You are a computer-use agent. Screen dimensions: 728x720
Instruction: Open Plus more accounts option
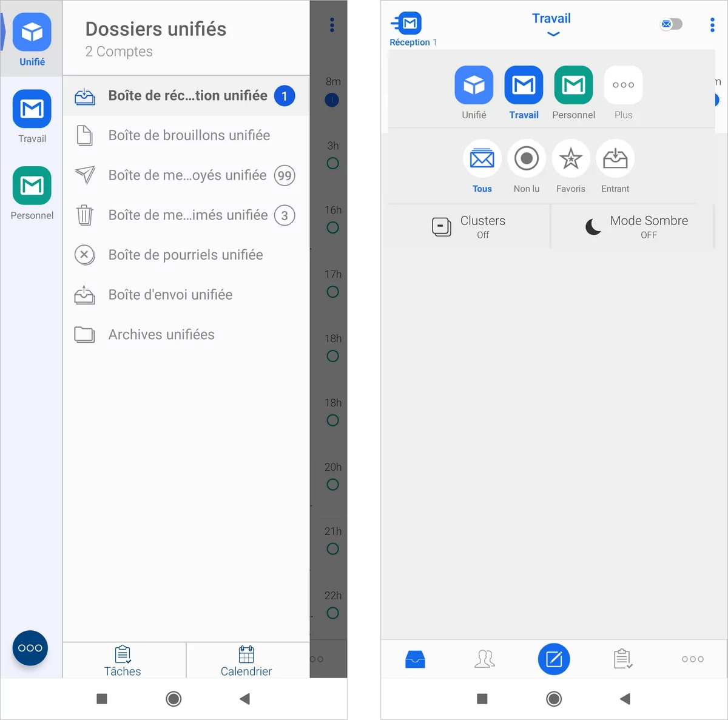pos(623,93)
